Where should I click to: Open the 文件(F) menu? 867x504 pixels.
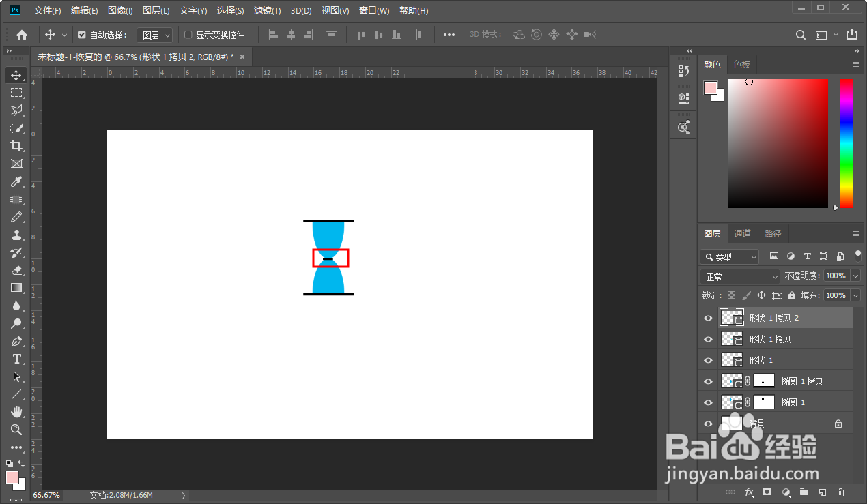(48, 10)
